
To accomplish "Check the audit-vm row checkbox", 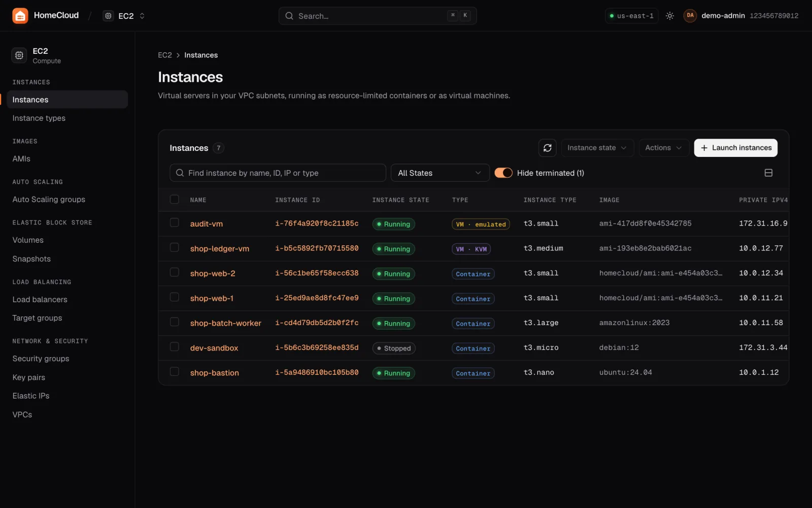I will point(174,223).
